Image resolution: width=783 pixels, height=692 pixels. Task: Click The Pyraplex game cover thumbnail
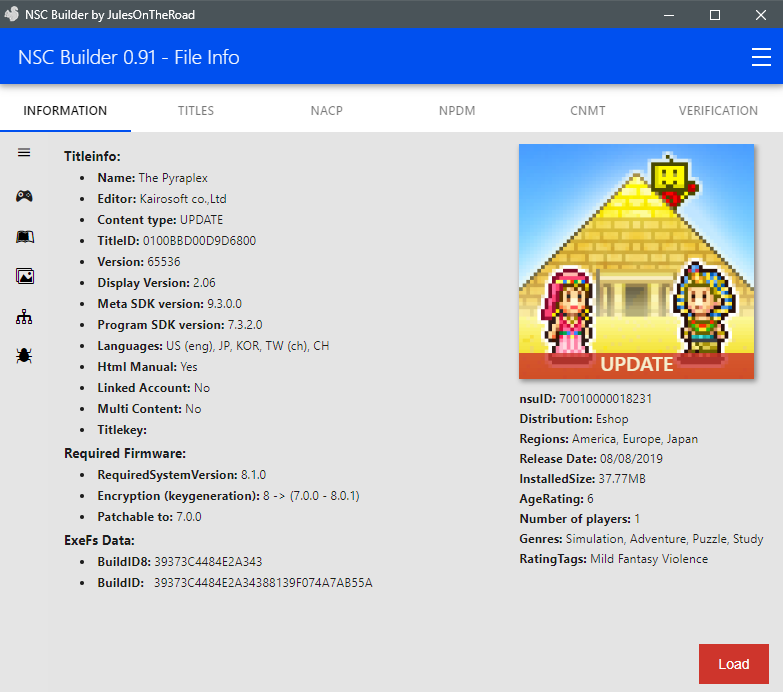click(x=636, y=261)
